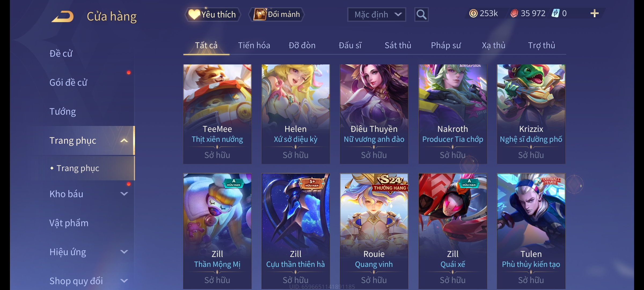The width and height of the screenshot is (644, 290).
Task: Select the Nakroth Producer Tia chớp skin card
Action: [x=453, y=114]
